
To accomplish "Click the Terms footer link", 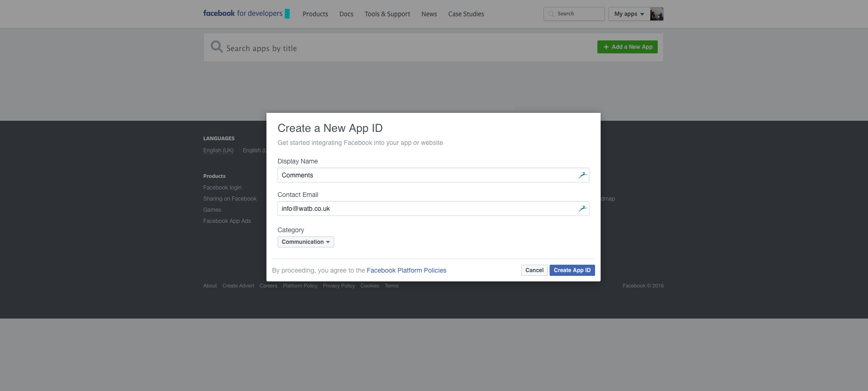I will point(391,286).
